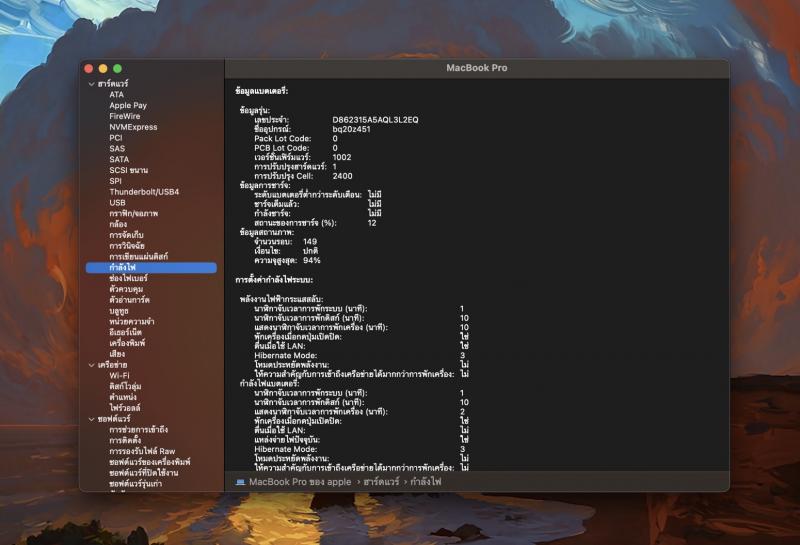Open the บลูทูธ entry
Image resolution: width=800 pixels, height=545 pixels.
click(x=118, y=311)
